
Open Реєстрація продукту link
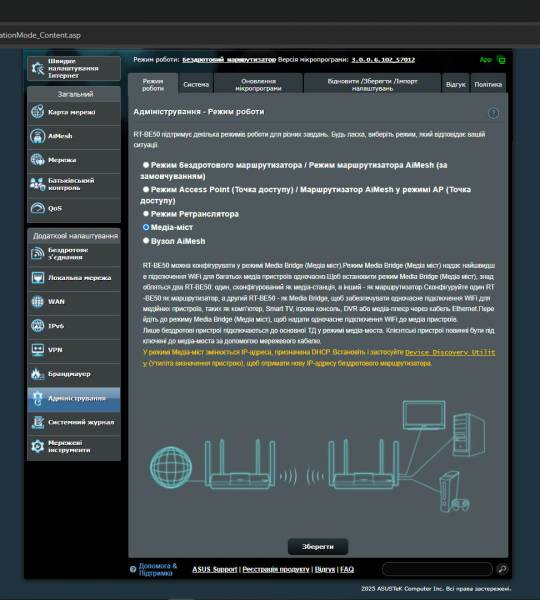pos(276,569)
